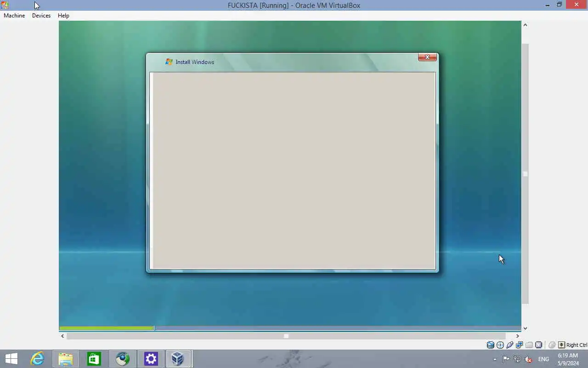Image resolution: width=588 pixels, height=368 pixels.
Task: Click the greyed-out recording status icon
Action: point(552,345)
